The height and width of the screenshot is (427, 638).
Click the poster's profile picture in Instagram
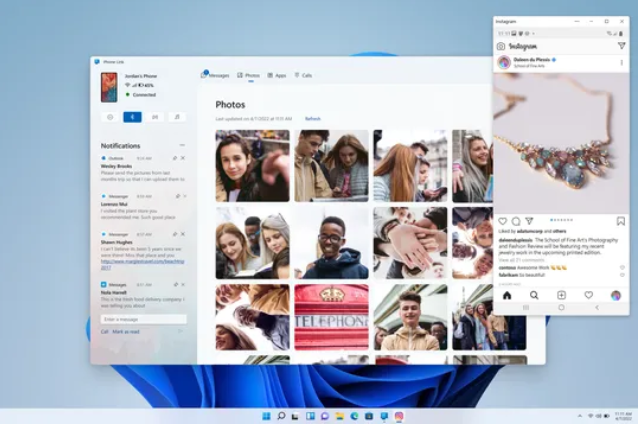(x=504, y=62)
